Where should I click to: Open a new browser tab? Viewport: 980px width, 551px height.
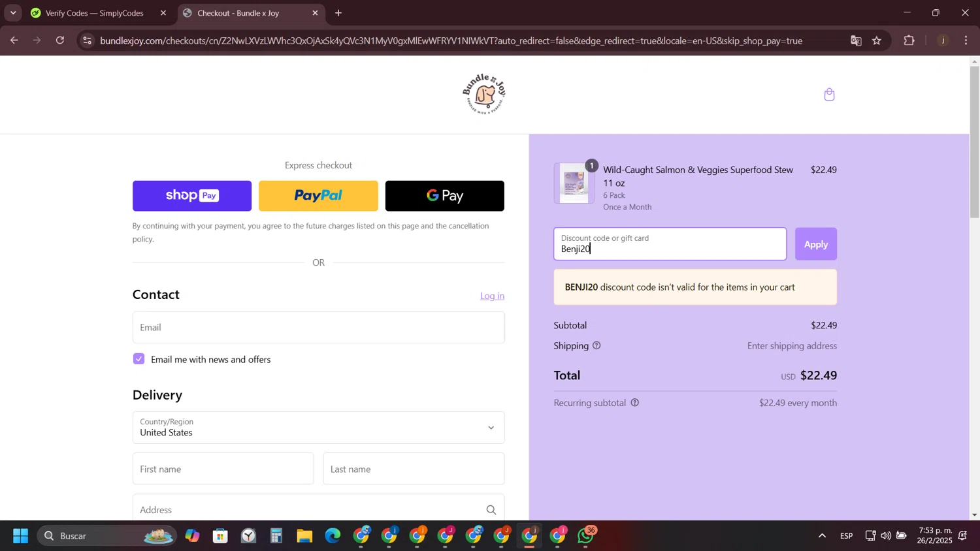[338, 13]
